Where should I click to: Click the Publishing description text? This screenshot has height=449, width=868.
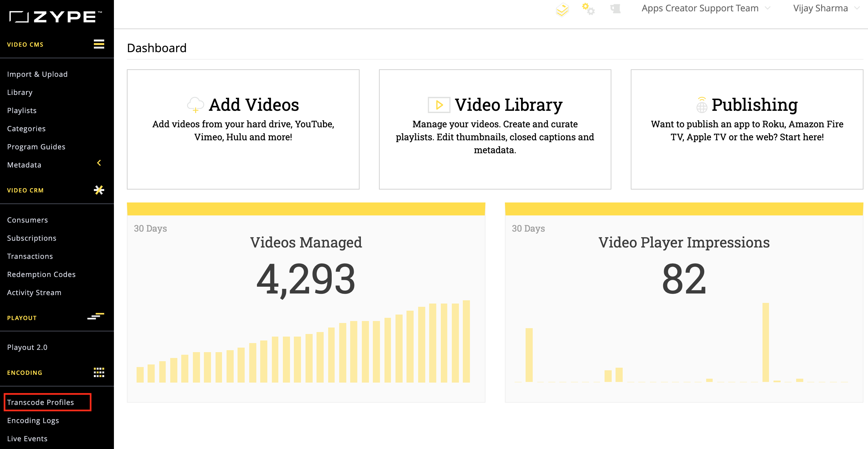click(x=747, y=131)
